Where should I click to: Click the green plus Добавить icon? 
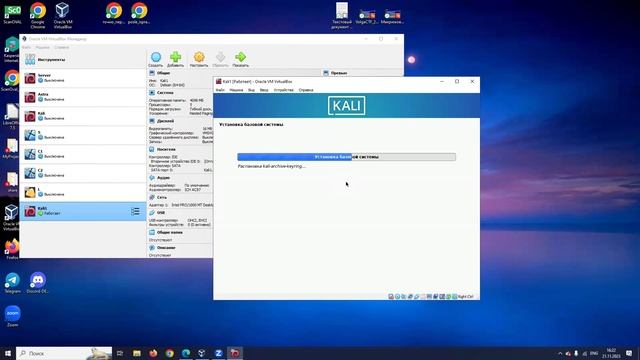click(176, 59)
